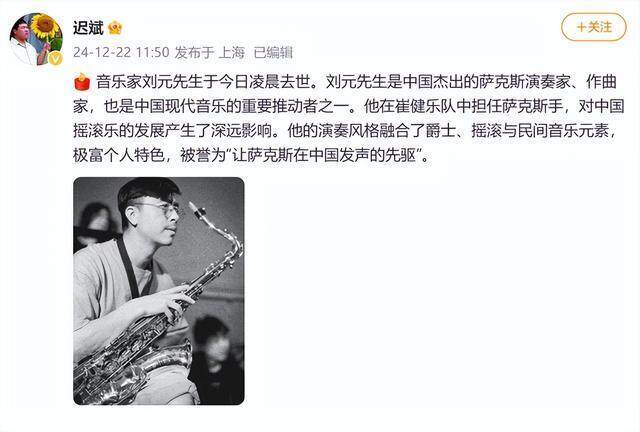Click the red candle emoji starting the post
640x432 pixels.
tap(82, 82)
